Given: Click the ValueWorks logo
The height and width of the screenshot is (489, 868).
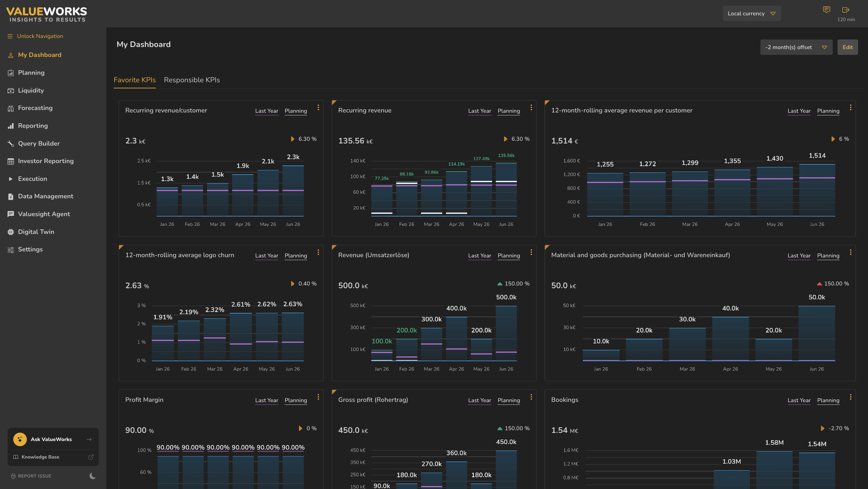Looking at the screenshot, I should (x=46, y=14).
